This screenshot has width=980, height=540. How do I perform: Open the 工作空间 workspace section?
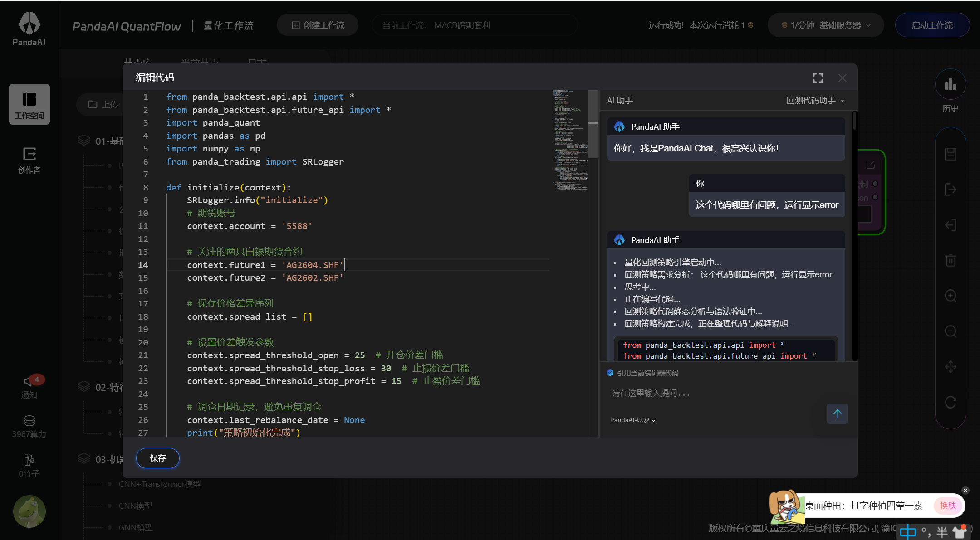click(x=29, y=104)
